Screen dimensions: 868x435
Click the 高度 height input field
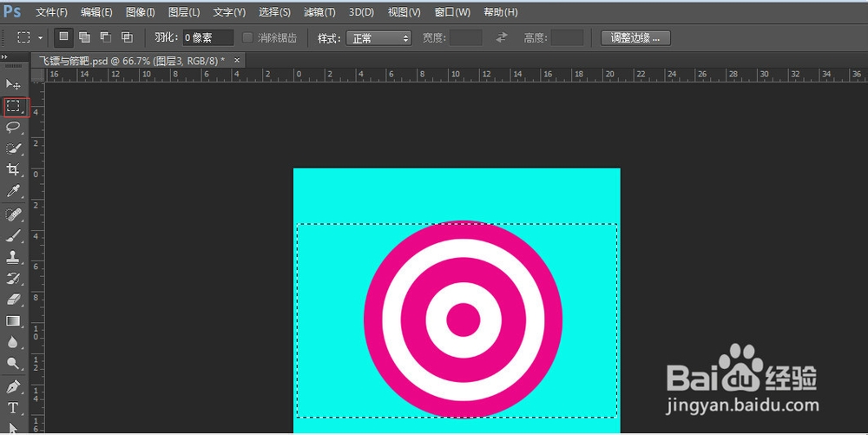point(568,37)
